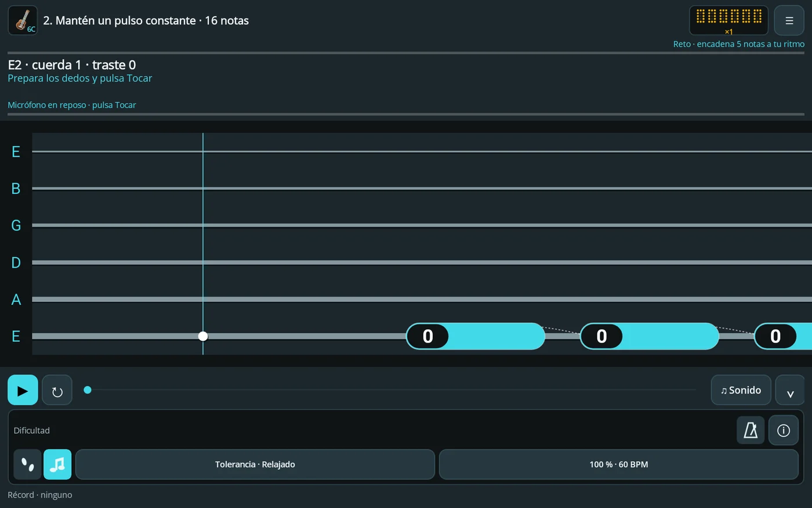Screen dimensions: 812x508
Task: Click the B string label
Action: pos(16,189)
